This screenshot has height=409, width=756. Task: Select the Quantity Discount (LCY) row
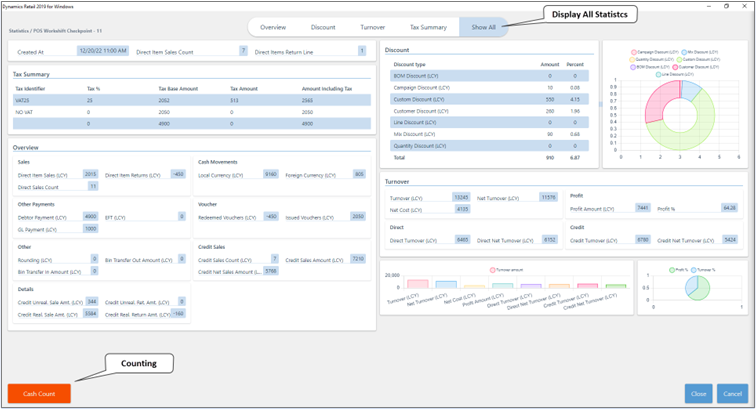[x=489, y=146]
